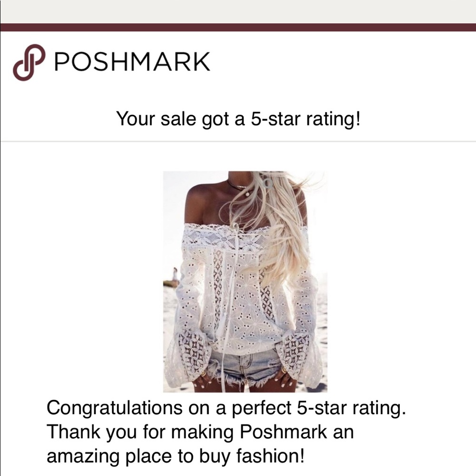Click the Poshmark P logo icon
Viewport: 476px width, 476px height.
[x=29, y=62]
